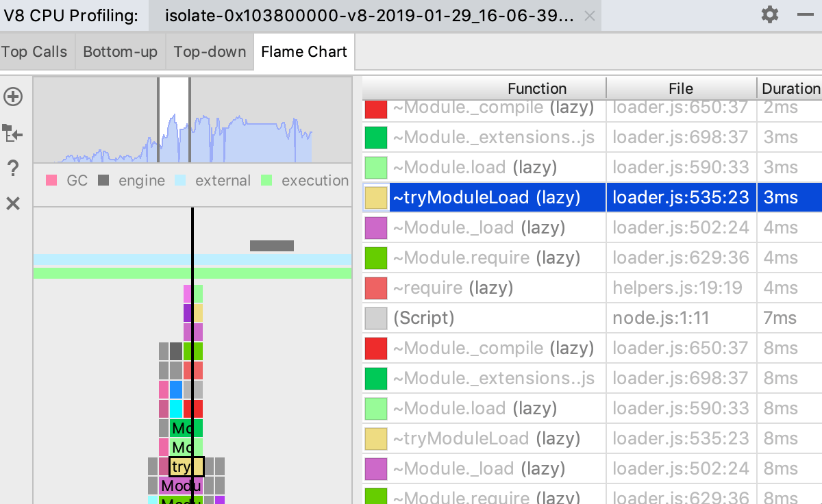Click yellow swatch of selected ~tryModuleLoad row
This screenshot has height=504, width=822.
tap(376, 198)
